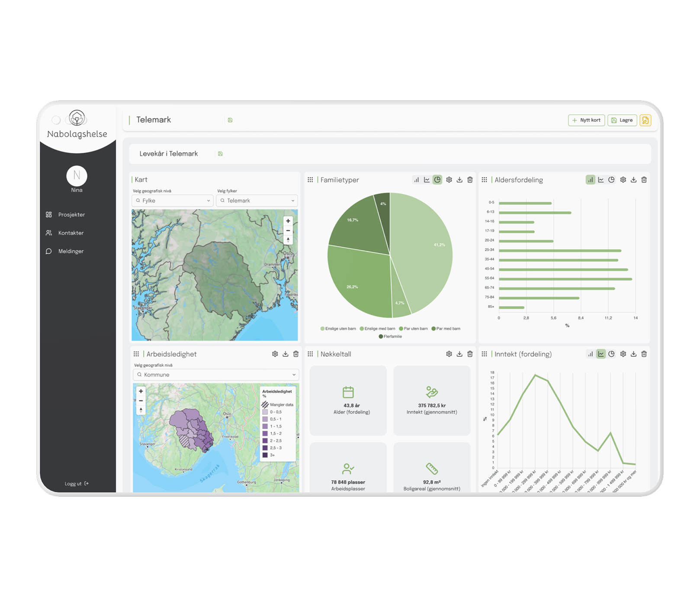Switch Familietyper to bar chart view
Screen dimensions: 700x597
416,180
